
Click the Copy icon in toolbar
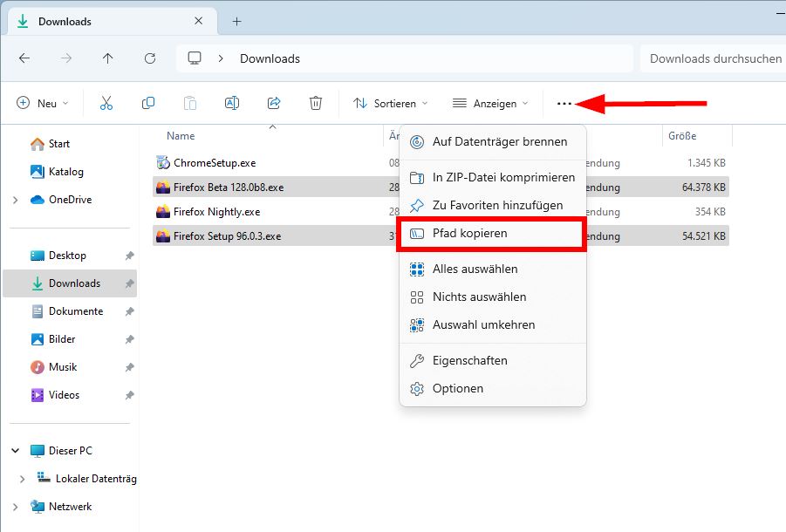pyautogui.click(x=148, y=103)
